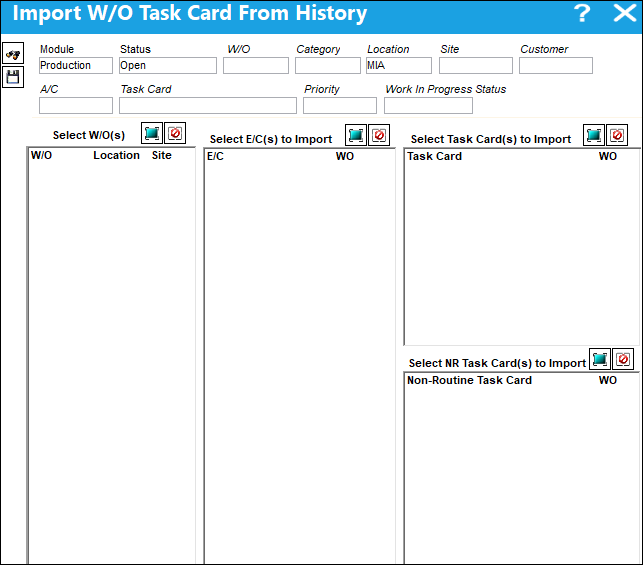643x565 pixels.
Task: Deselect all Task Cards red icon
Action: coord(617,135)
